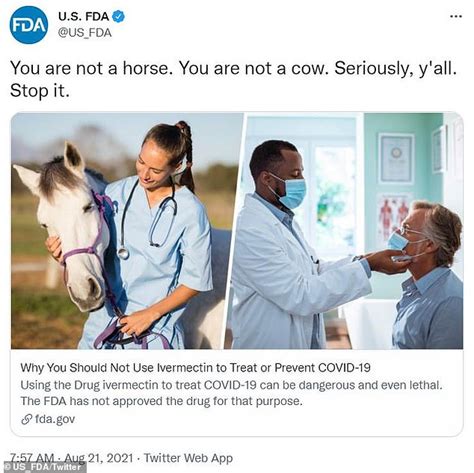Open the @US_FDA handle link
The height and width of the screenshot is (473, 474).
85,33
